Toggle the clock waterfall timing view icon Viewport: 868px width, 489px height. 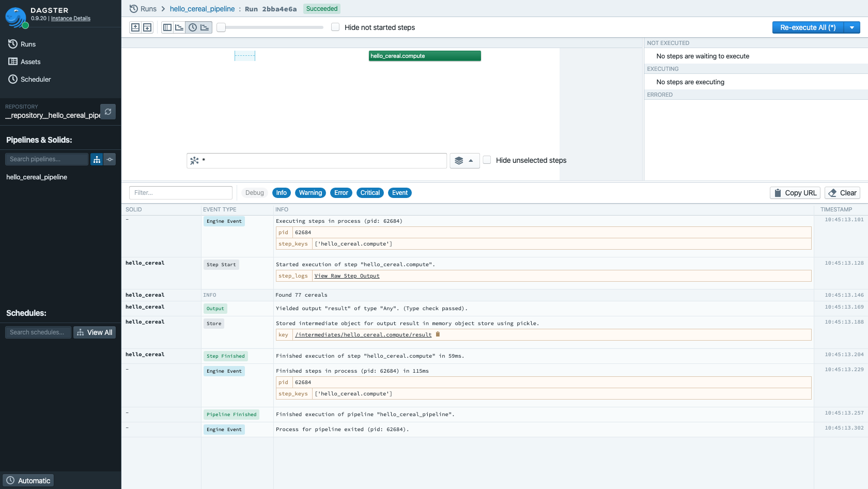point(192,27)
